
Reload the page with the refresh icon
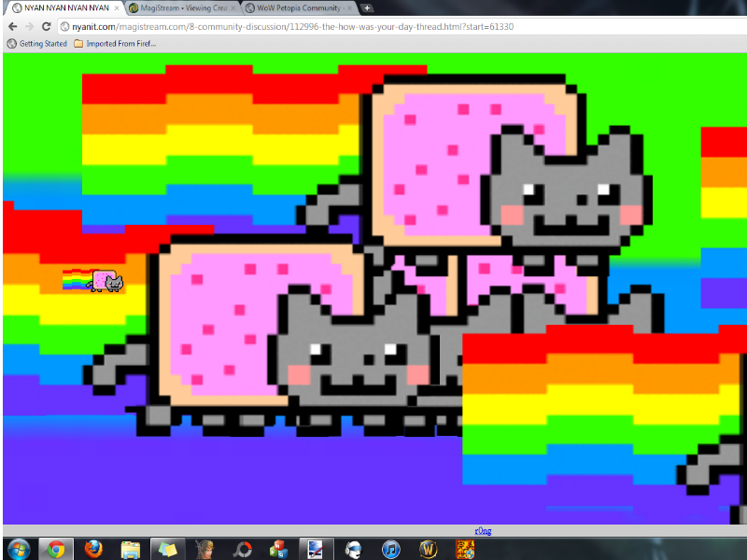[x=46, y=27]
